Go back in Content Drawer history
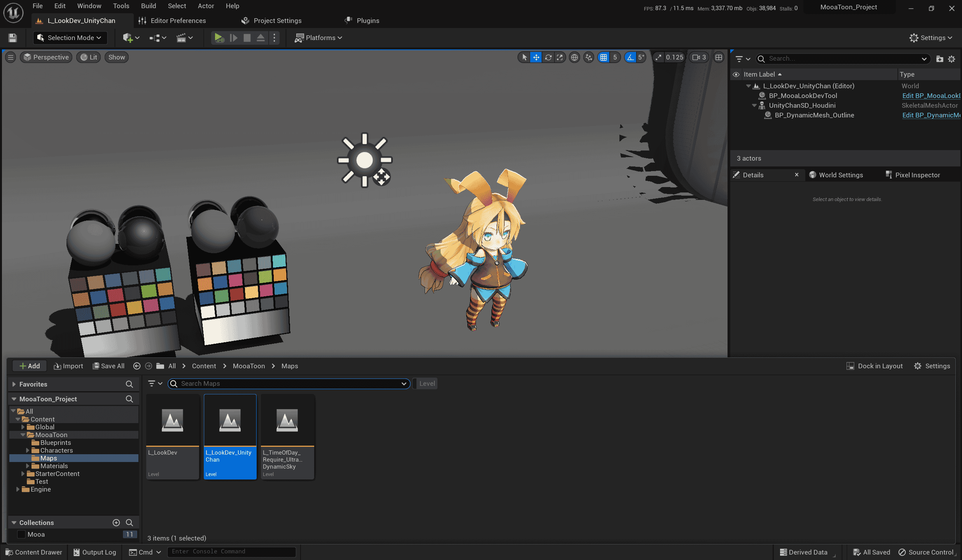Screen dimensions: 962x560 pos(136,366)
